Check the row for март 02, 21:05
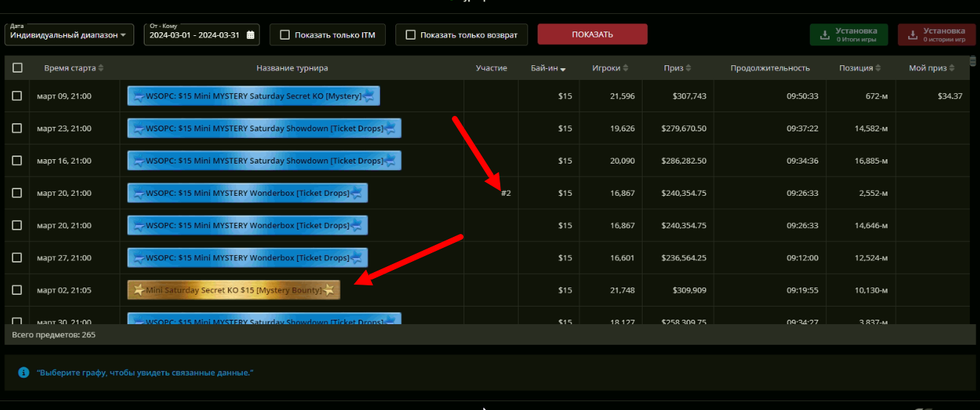The height and width of the screenshot is (410, 980). coord(18,290)
